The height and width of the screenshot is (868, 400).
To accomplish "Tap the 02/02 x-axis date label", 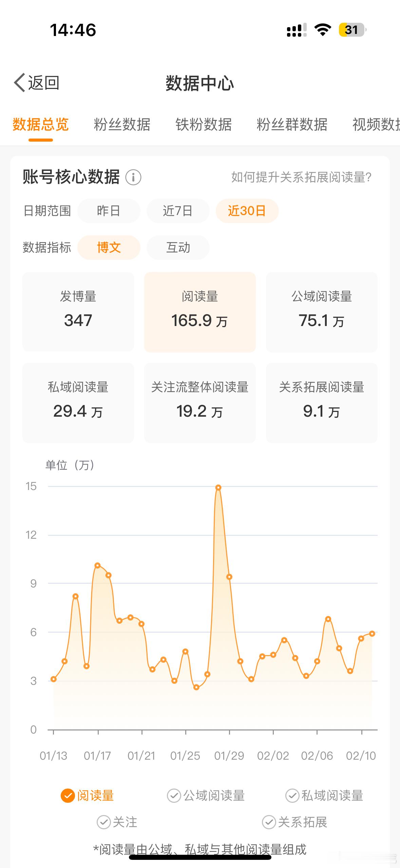I will click(273, 756).
